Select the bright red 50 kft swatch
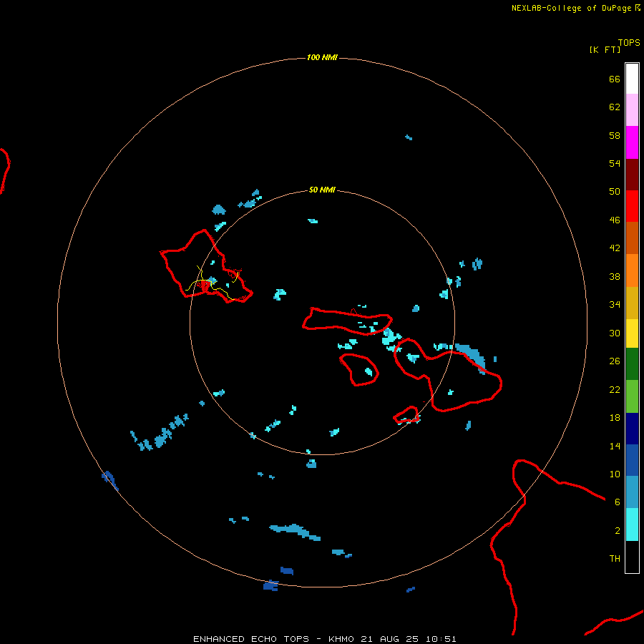 [x=632, y=206]
